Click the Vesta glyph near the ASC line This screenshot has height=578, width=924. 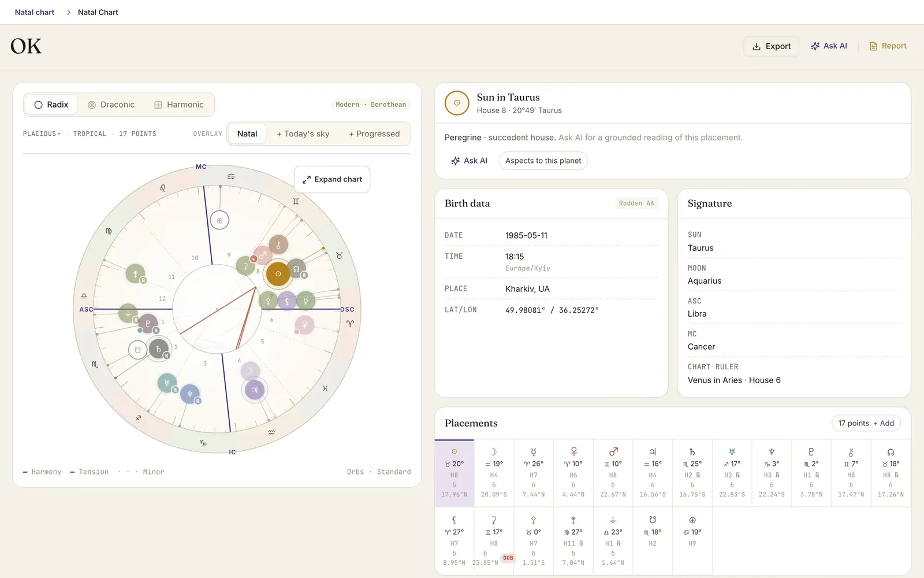(128, 313)
